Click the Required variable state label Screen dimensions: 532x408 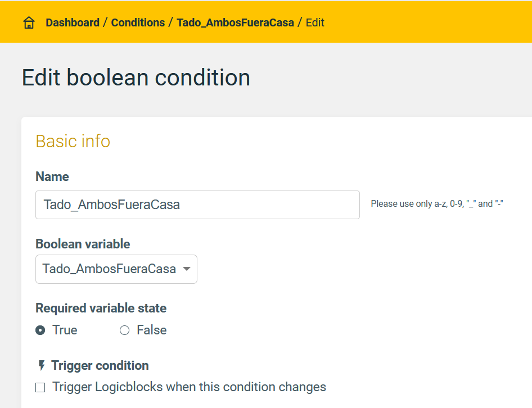101,309
